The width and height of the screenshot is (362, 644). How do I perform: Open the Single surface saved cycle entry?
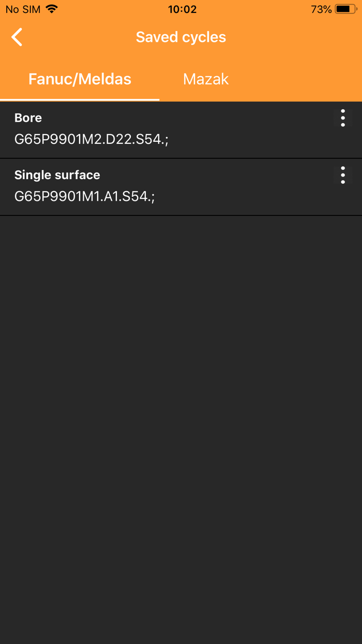pos(181,187)
